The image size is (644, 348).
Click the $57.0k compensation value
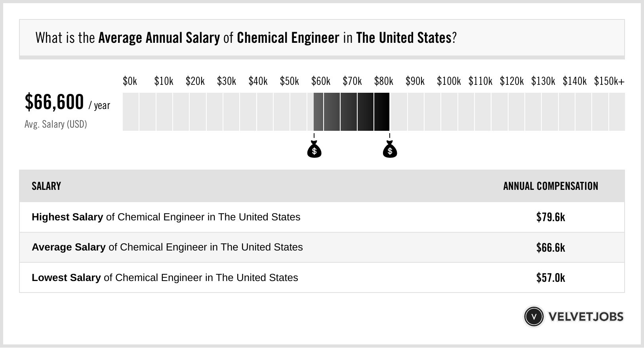point(551,277)
